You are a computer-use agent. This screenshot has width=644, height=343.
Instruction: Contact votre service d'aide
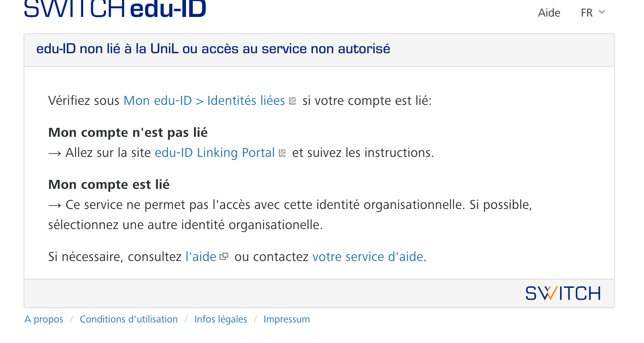[x=367, y=257]
